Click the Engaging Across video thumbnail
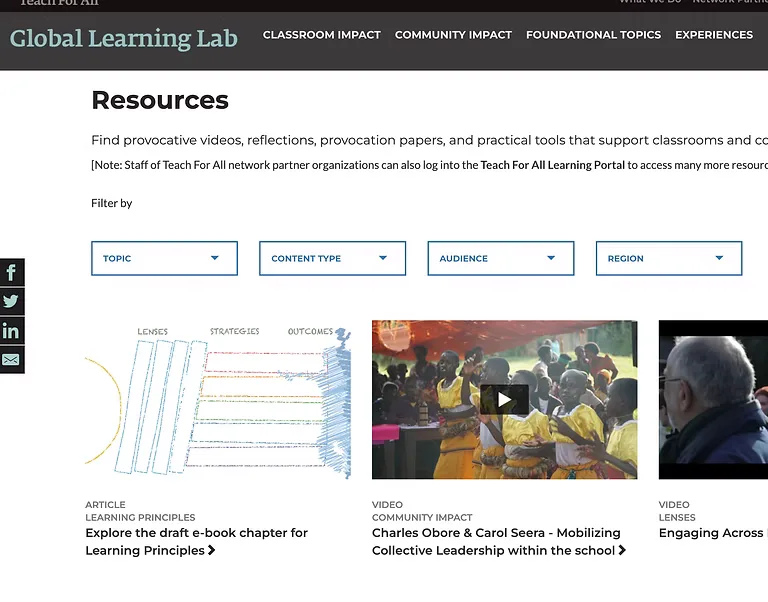Screen dimensions: 768x602 (x=713, y=400)
